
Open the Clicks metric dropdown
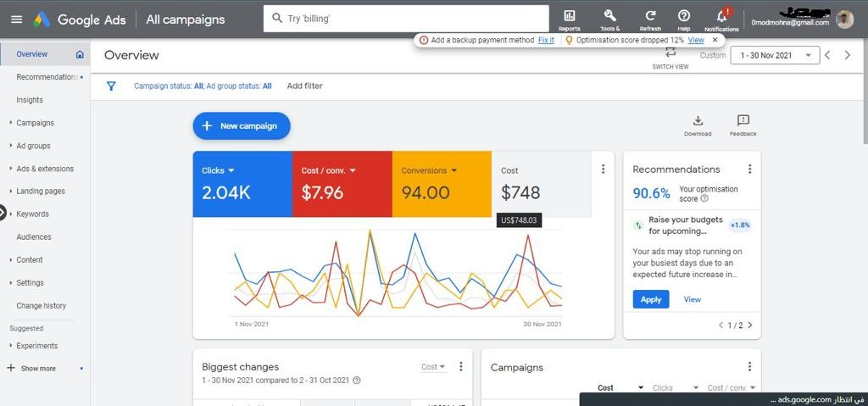point(231,170)
